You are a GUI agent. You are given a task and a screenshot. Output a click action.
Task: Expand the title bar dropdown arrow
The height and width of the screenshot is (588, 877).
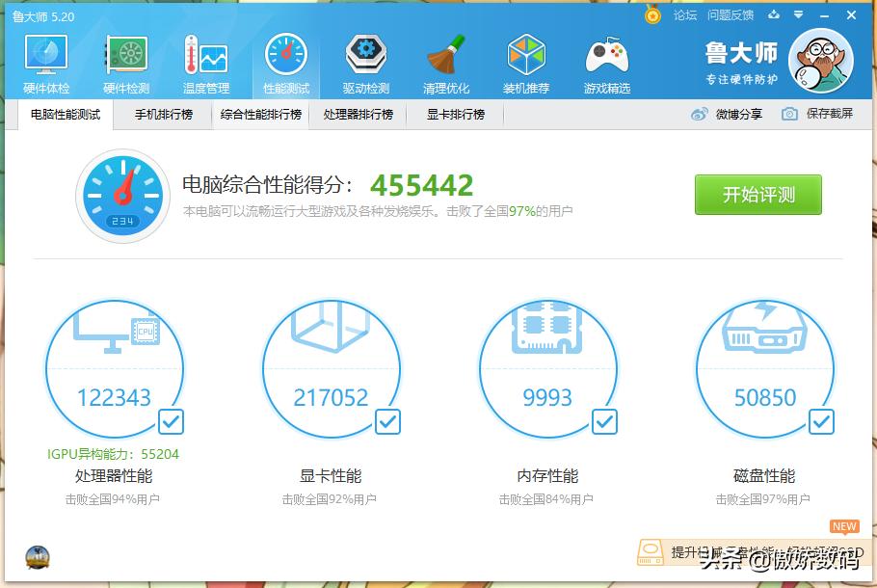(x=796, y=15)
